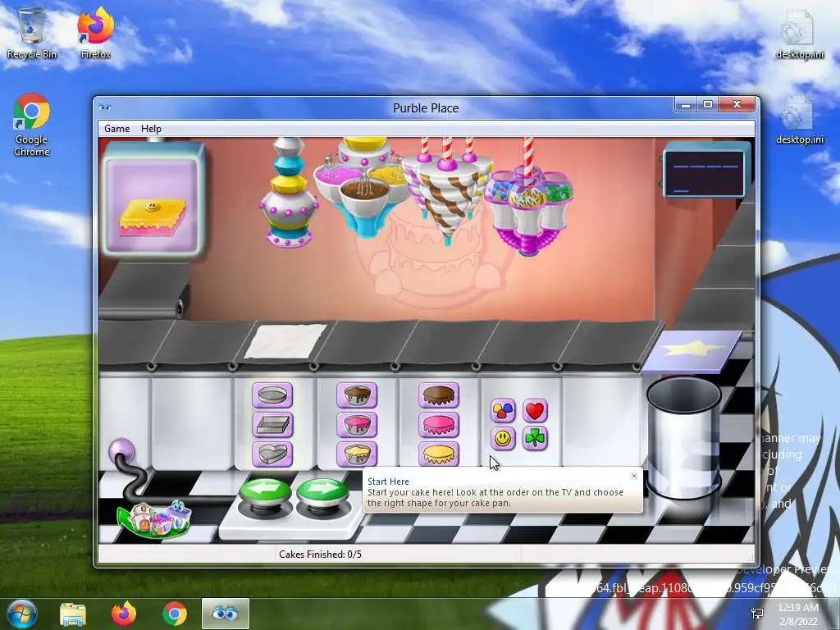
Task: Click the Purble Place title bar icon
Action: [x=105, y=107]
